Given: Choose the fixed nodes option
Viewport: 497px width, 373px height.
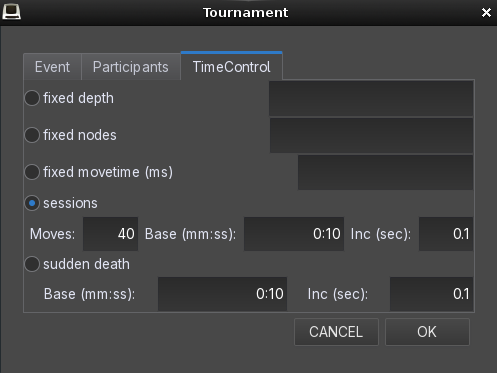Looking at the screenshot, I should click(x=32, y=135).
